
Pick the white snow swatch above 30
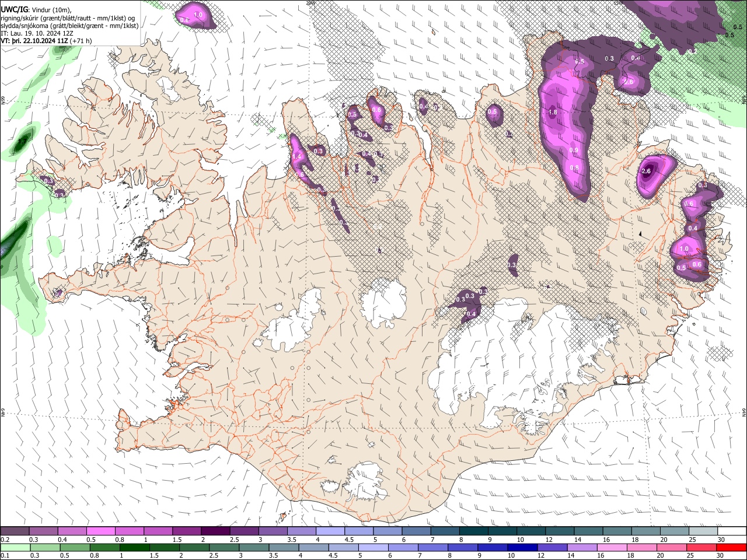pyautogui.click(x=732, y=531)
